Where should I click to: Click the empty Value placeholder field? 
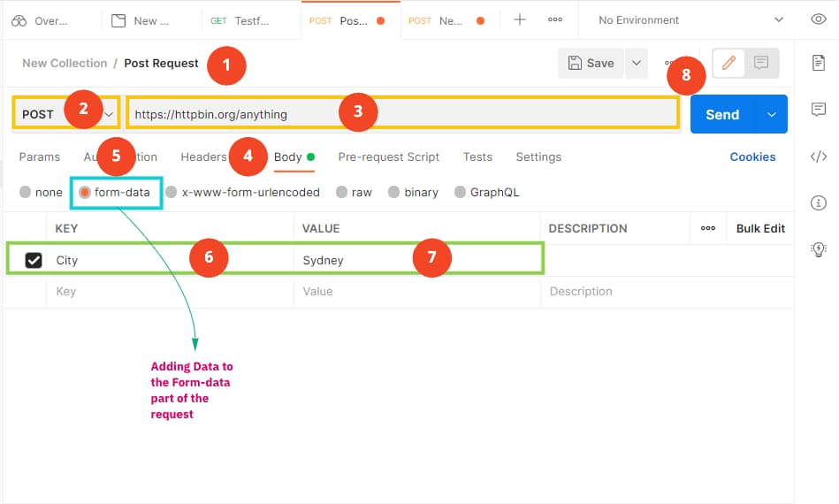[x=417, y=292]
